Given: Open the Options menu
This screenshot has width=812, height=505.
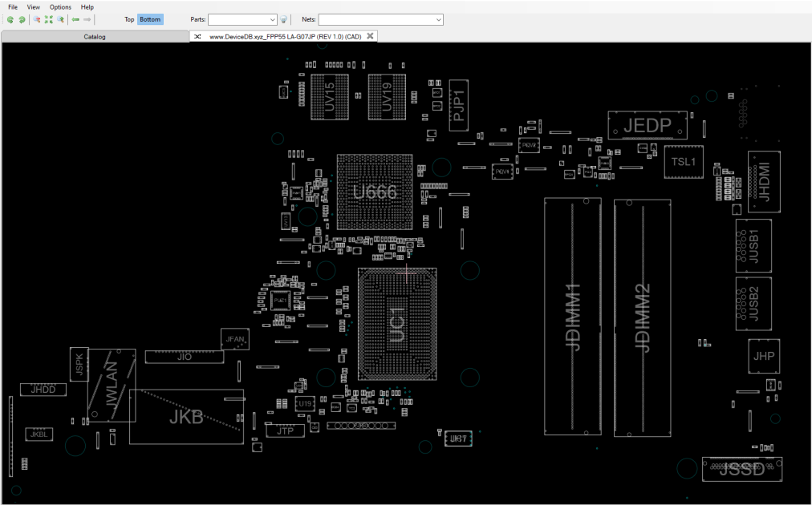Looking at the screenshot, I should pos(60,7).
